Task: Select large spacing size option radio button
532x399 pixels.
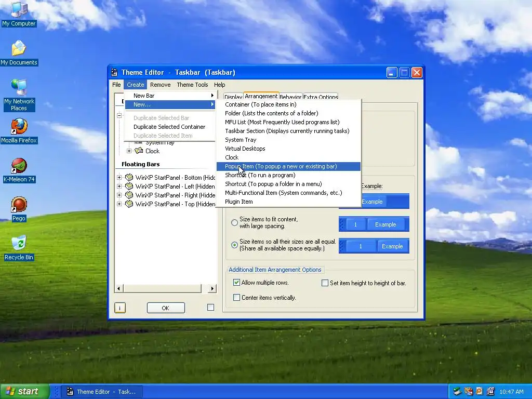Action: (234, 222)
